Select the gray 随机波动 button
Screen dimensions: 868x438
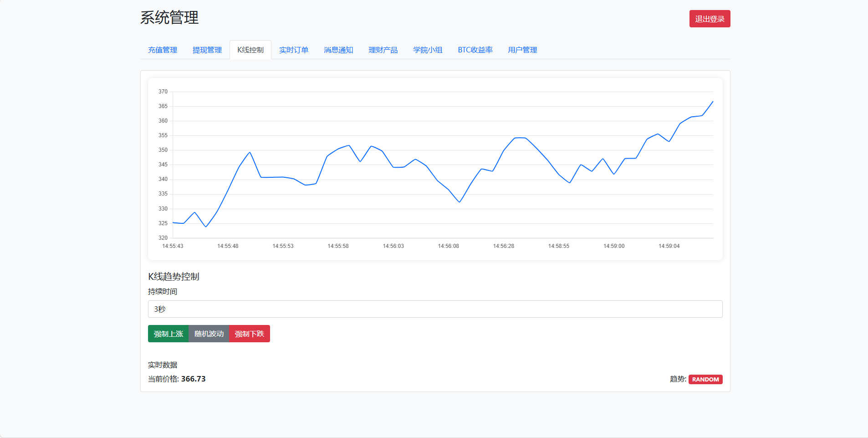click(209, 334)
